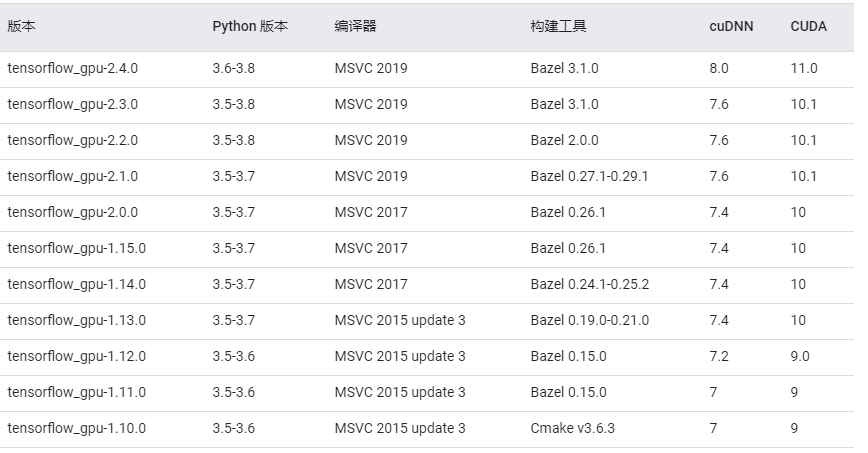Click the cuDNN 8.0 cell
This screenshot has width=868, height=453.
719,68
